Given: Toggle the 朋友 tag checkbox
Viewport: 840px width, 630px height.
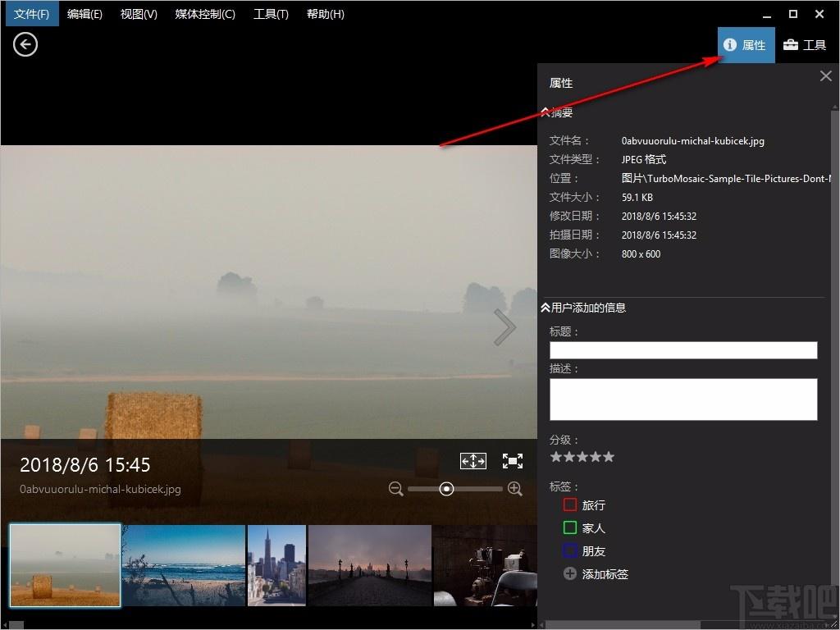Looking at the screenshot, I should pos(570,550).
